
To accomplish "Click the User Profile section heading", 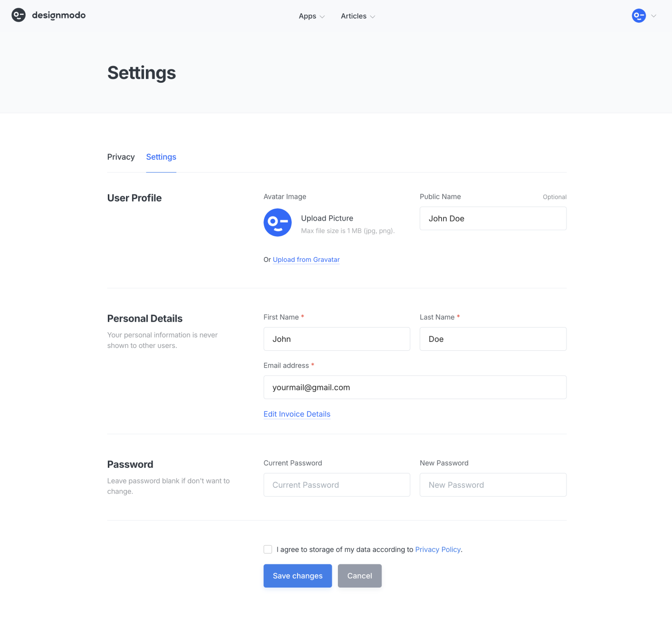I will coord(134,198).
